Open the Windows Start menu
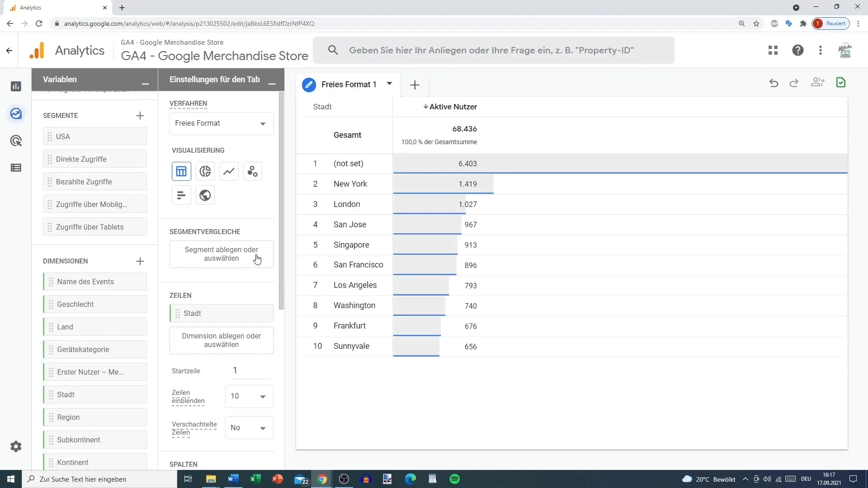 click(x=11, y=479)
